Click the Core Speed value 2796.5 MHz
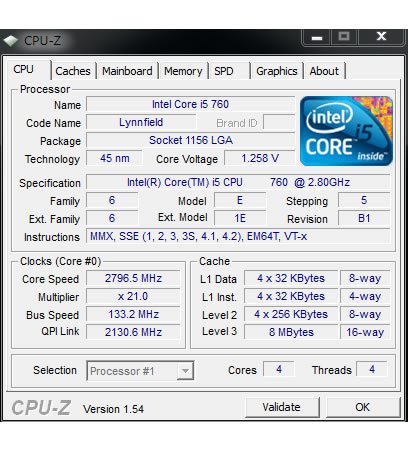This screenshot has height=450, width=408. (x=133, y=278)
